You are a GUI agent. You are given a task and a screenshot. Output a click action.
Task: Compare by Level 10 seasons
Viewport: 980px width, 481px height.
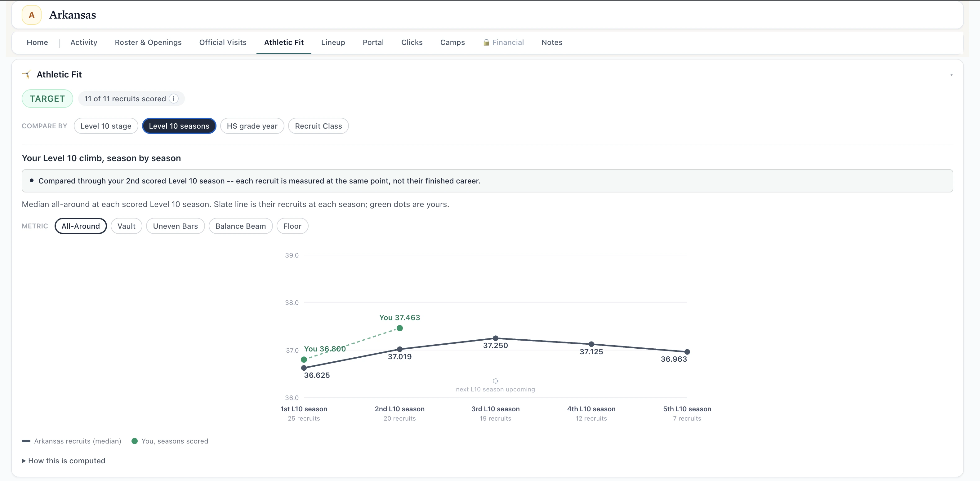(179, 126)
